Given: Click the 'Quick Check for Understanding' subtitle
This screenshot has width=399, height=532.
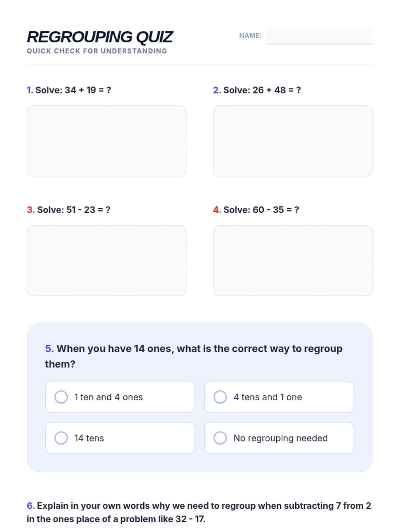Looking at the screenshot, I should click(97, 51).
